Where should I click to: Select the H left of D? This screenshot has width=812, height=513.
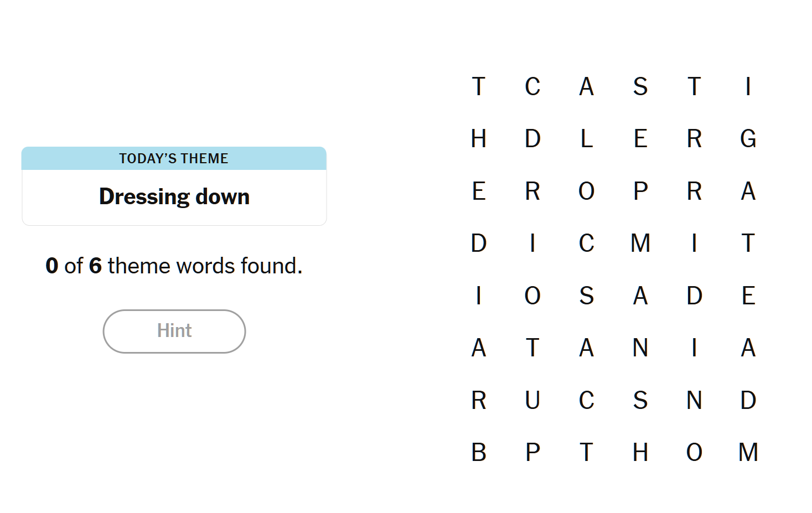(479, 138)
